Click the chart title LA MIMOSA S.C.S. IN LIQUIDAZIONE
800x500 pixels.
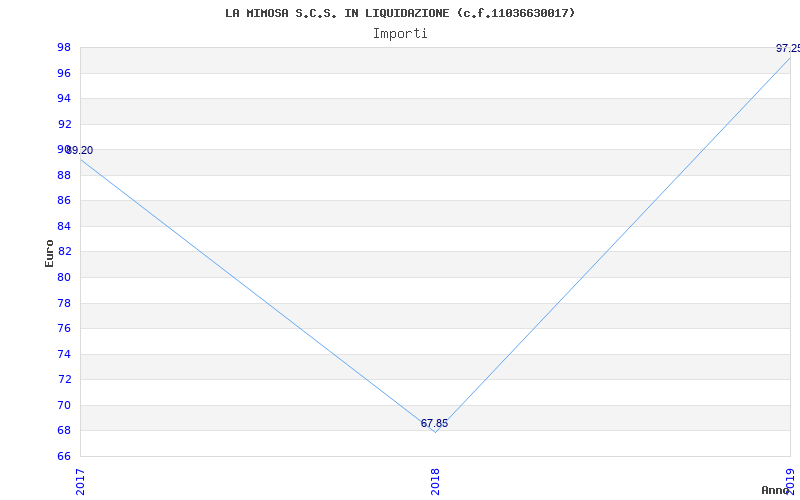tap(400, 13)
